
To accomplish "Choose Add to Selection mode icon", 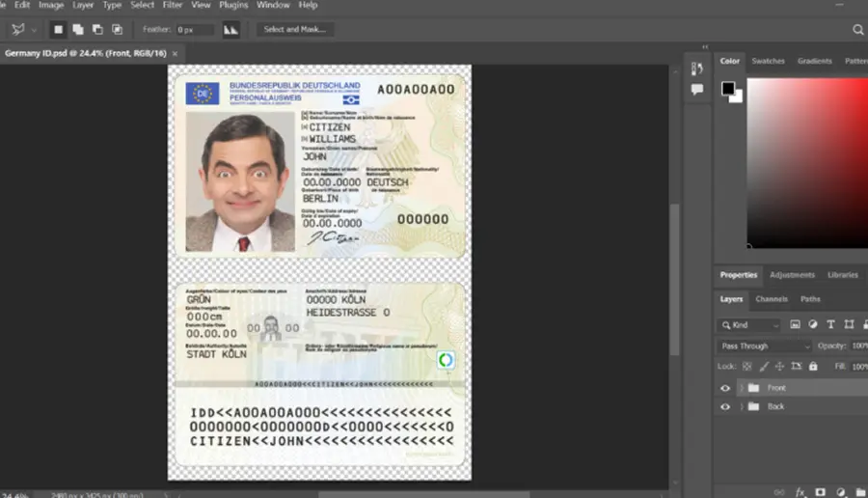I will (x=78, y=29).
